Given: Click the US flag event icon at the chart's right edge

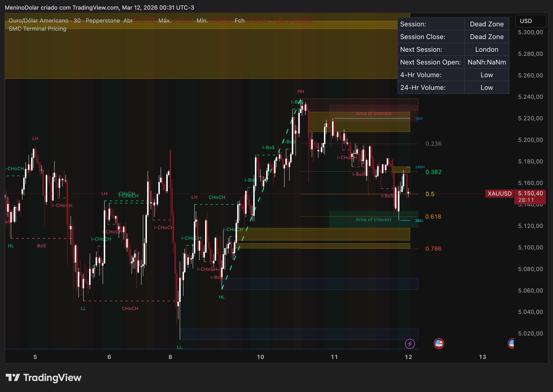Looking at the screenshot, I should click(x=512, y=344).
